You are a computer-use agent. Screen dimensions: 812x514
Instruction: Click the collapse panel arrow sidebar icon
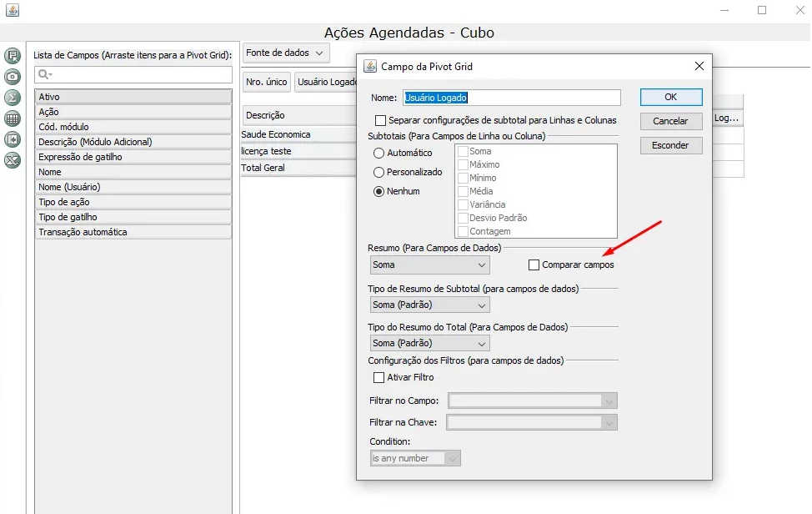coord(13,139)
